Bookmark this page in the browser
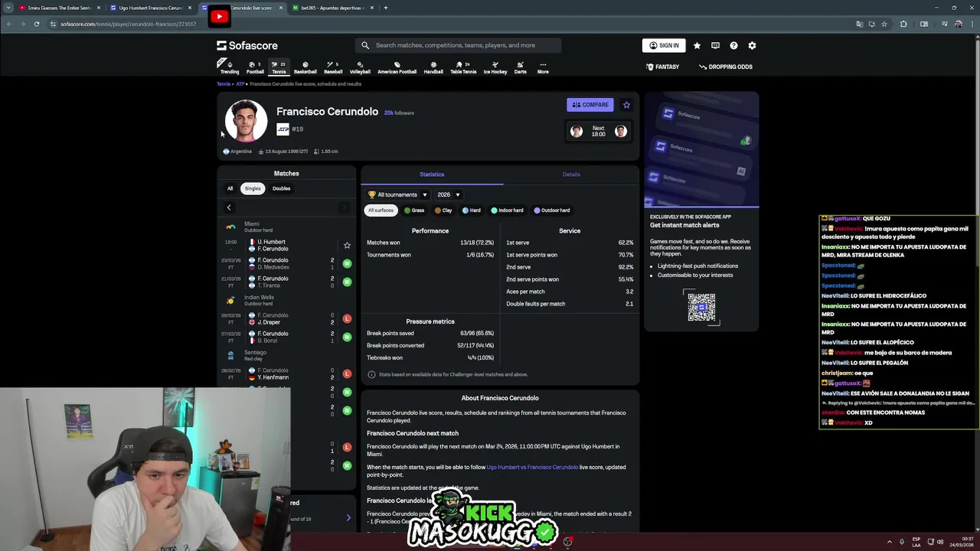This screenshot has height=551, width=980. click(x=884, y=24)
